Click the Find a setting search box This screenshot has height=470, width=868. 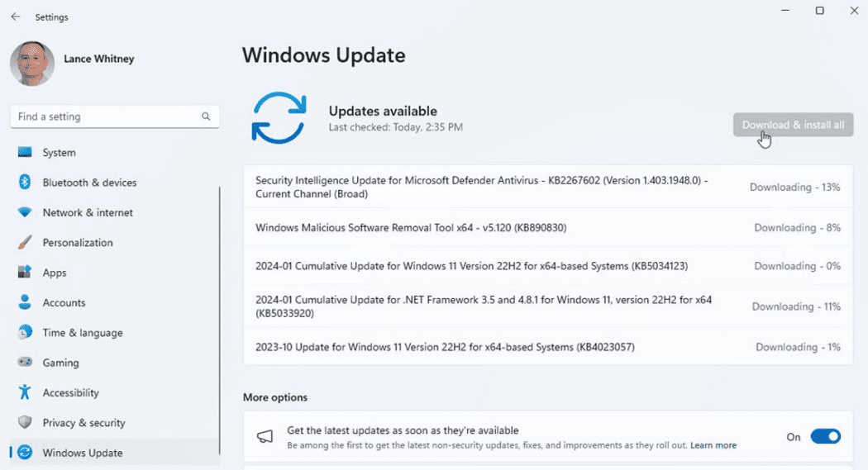point(103,117)
